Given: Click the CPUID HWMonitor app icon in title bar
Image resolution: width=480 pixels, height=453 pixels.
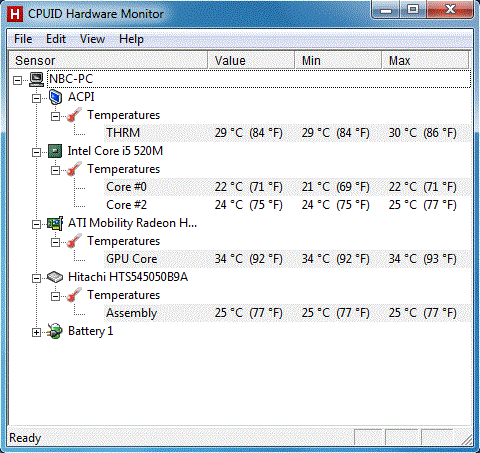Looking at the screenshot, I should pos(15,14).
